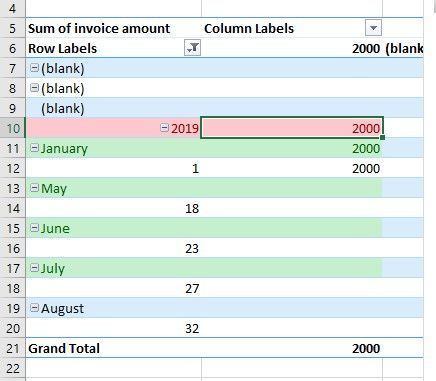Collapse the August group
The image size is (436, 381).
point(34,308)
